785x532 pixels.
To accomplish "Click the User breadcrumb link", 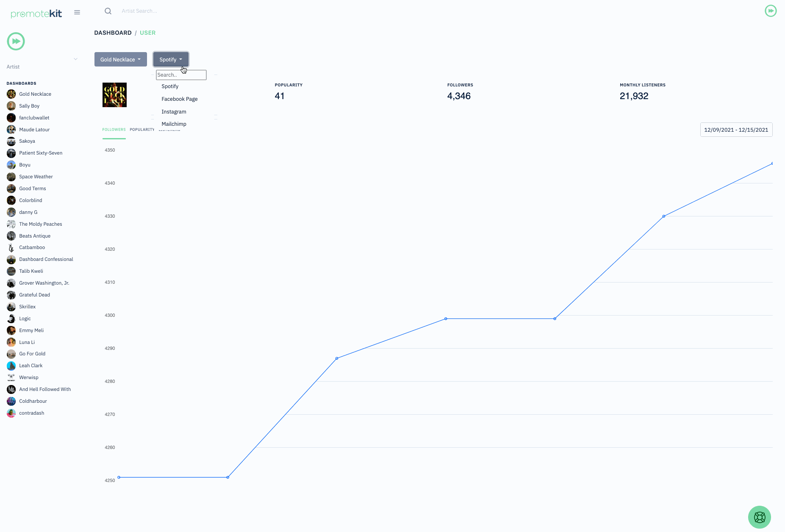I will point(147,33).
